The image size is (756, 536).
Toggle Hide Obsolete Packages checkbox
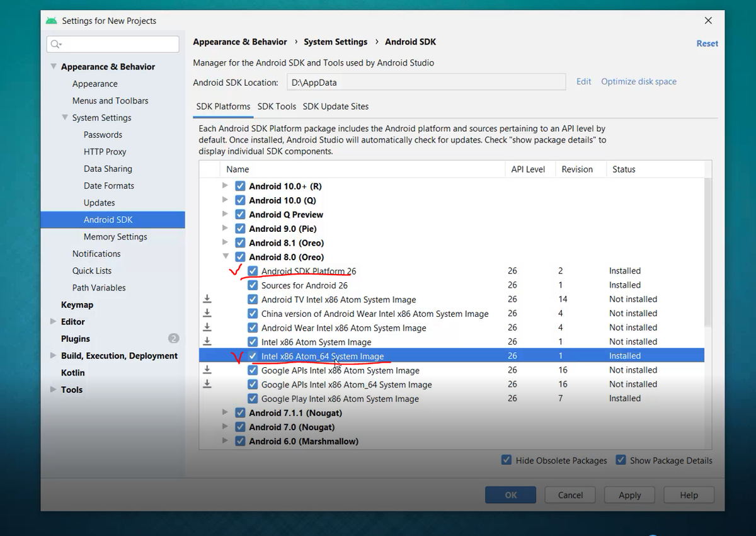pos(507,460)
